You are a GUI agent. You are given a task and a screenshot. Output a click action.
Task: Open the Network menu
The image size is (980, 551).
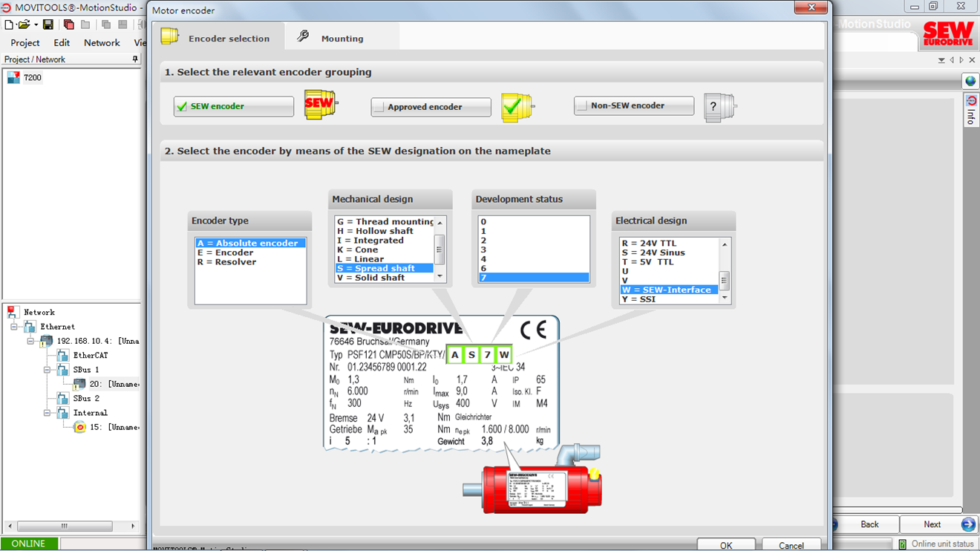102,43
